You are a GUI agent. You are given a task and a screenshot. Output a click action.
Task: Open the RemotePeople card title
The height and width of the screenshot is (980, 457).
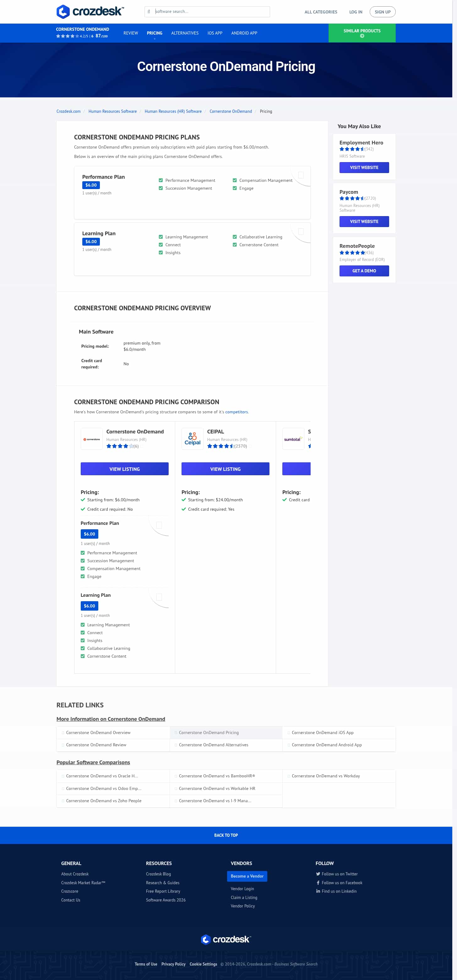pos(357,246)
